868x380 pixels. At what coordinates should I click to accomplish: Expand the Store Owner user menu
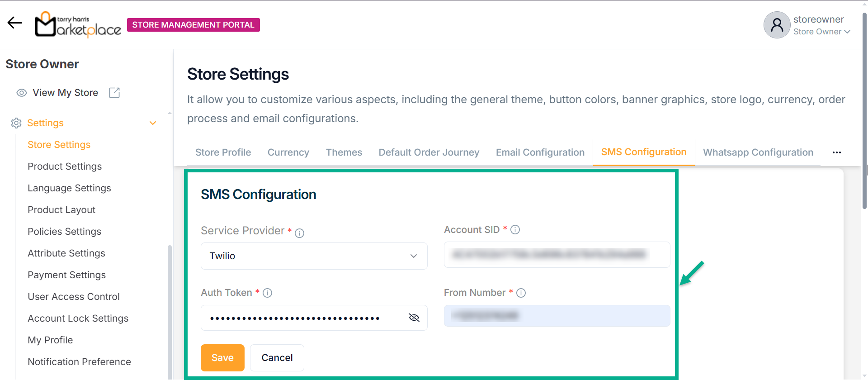847,32
